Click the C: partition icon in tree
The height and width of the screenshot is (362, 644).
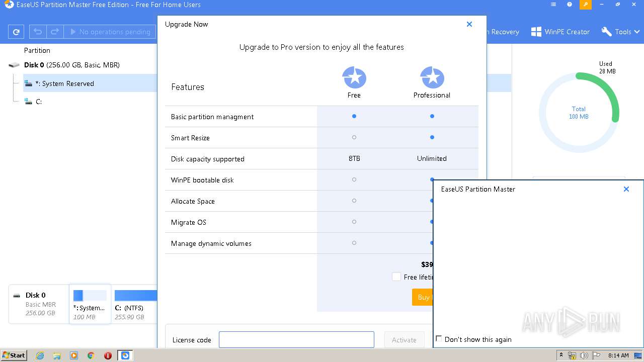(29, 102)
